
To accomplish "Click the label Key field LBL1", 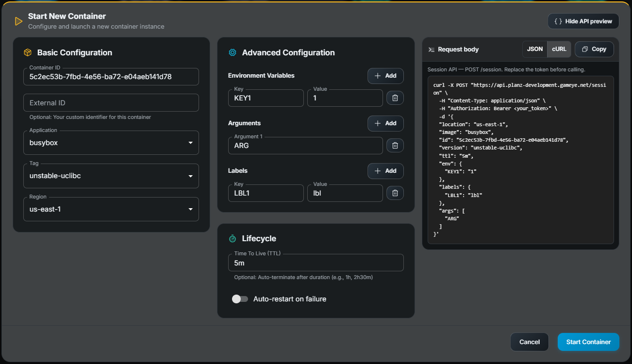I will [266, 193].
